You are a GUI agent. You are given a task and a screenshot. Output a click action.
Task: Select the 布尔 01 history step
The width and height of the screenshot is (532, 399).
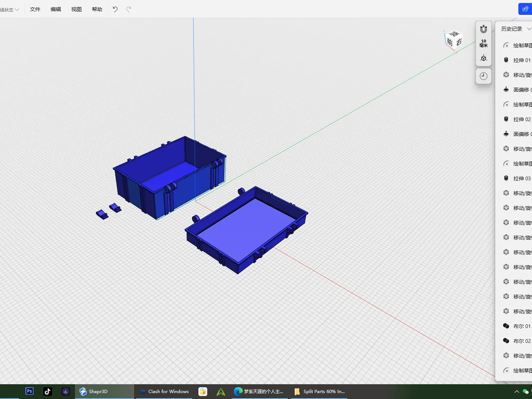521,326
